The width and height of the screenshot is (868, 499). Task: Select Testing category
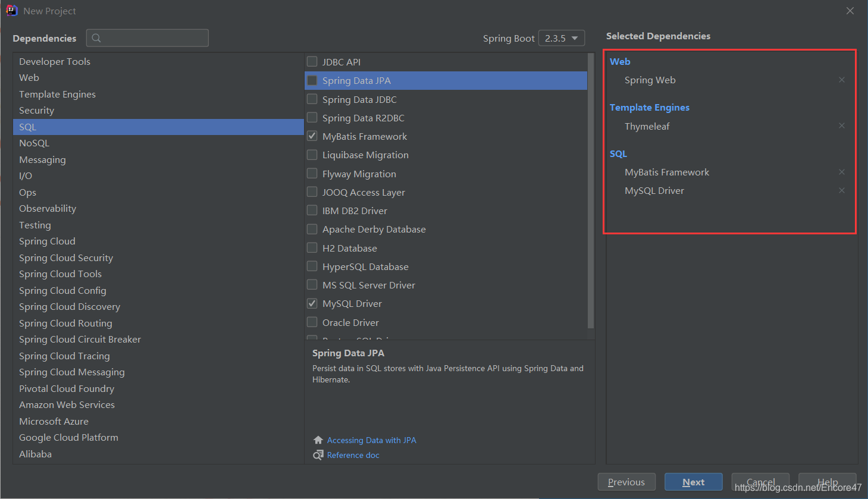point(158,225)
